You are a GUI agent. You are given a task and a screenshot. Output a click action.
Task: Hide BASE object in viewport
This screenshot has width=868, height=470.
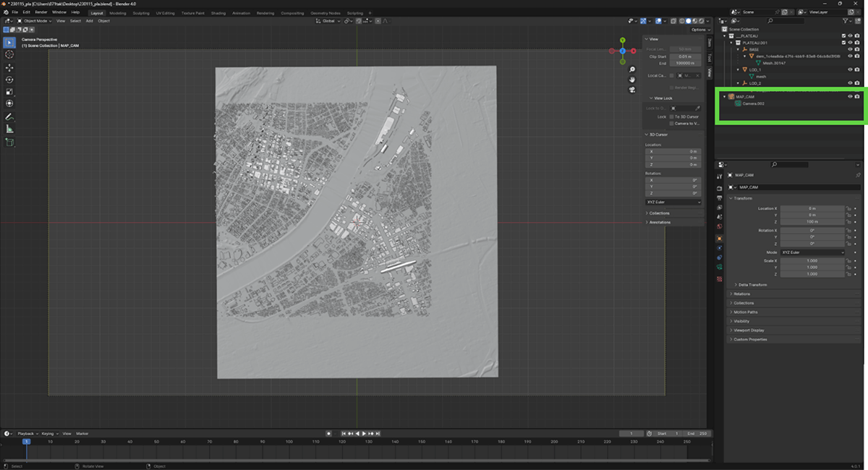point(850,49)
